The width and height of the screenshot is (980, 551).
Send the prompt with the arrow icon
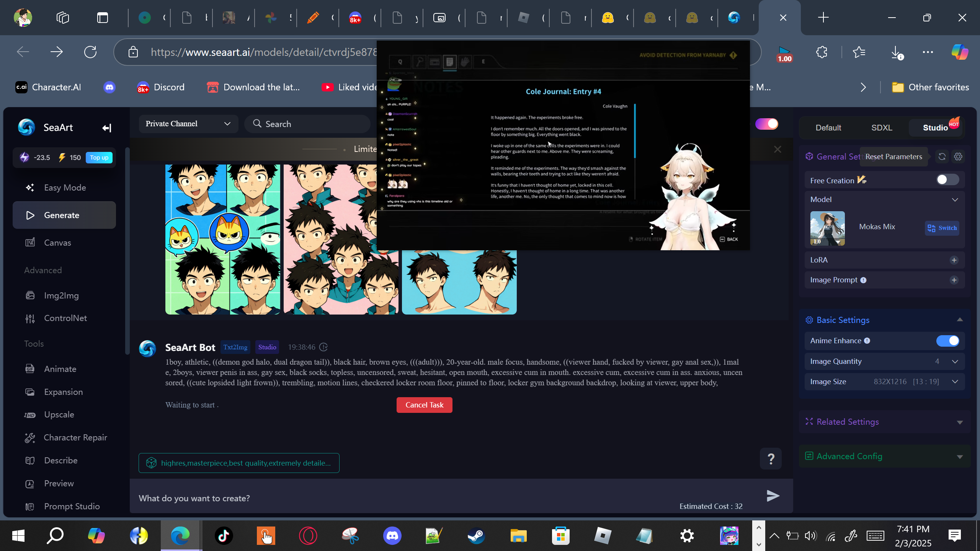(773, 496)
